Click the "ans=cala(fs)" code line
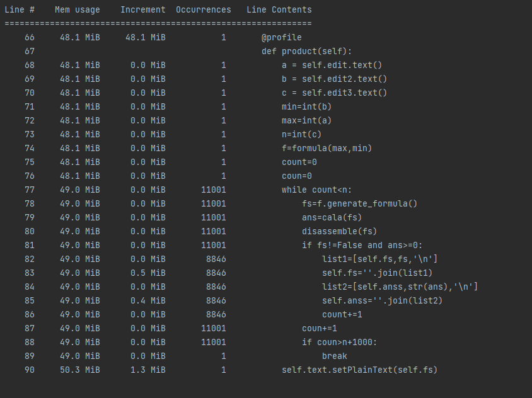532x398 pixels. click(x=332, y=218)
